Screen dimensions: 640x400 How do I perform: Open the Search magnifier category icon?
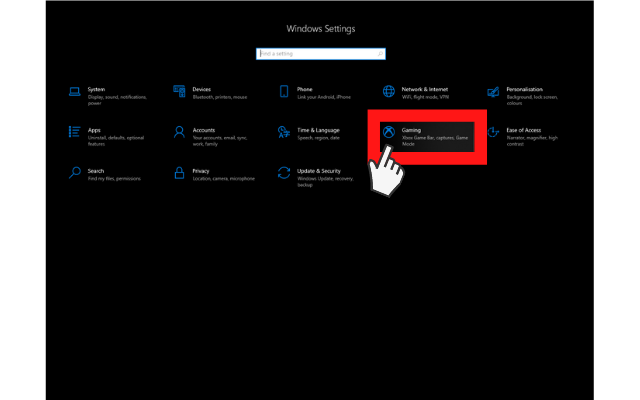(x=74, y=173)
